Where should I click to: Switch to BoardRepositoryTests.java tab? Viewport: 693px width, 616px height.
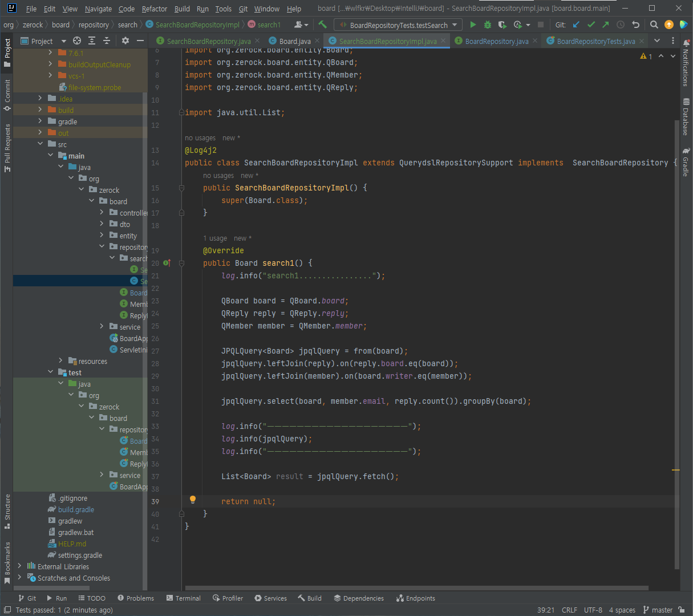point(596,41)
